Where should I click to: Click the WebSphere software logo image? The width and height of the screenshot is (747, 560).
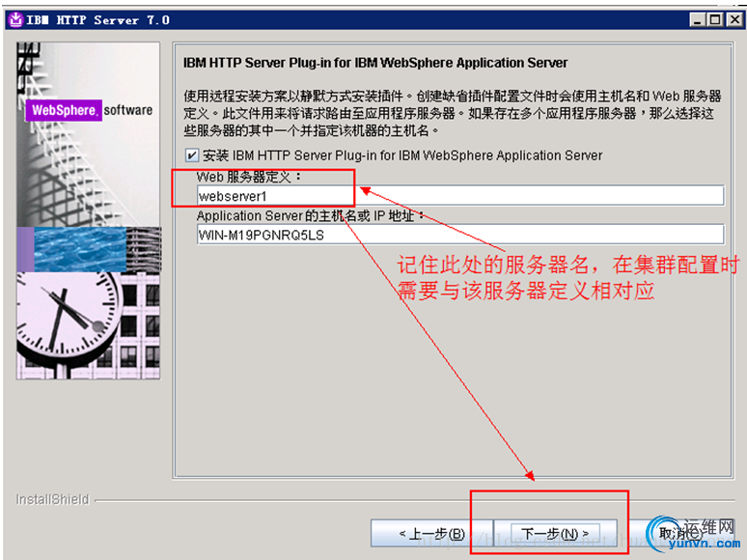[x=90, y=110]
